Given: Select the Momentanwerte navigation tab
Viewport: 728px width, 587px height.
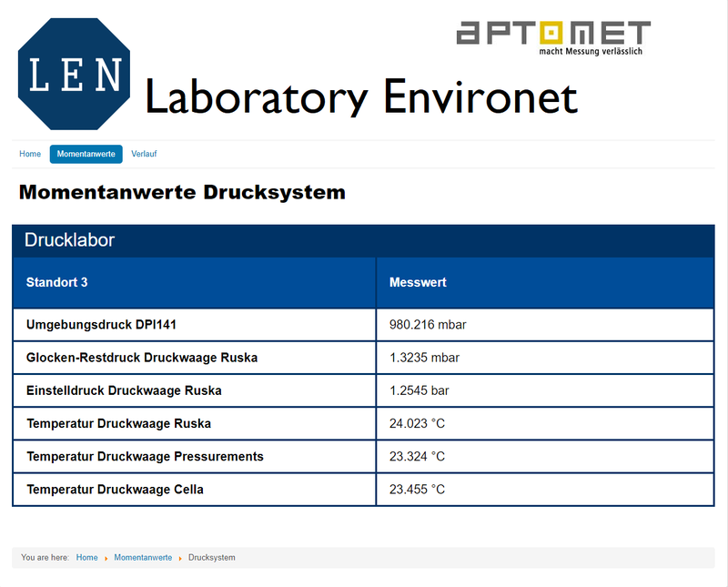Looking at the screenshot, I should 86,154.
